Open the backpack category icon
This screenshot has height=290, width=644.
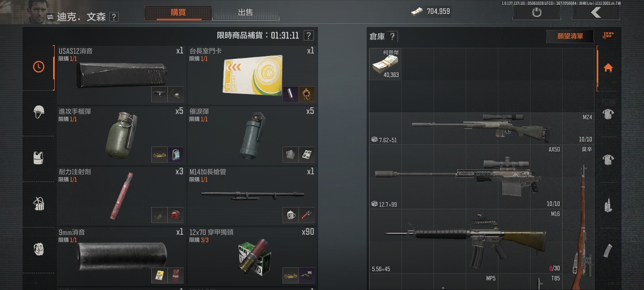pyautogui.click(x=39, y=203)
